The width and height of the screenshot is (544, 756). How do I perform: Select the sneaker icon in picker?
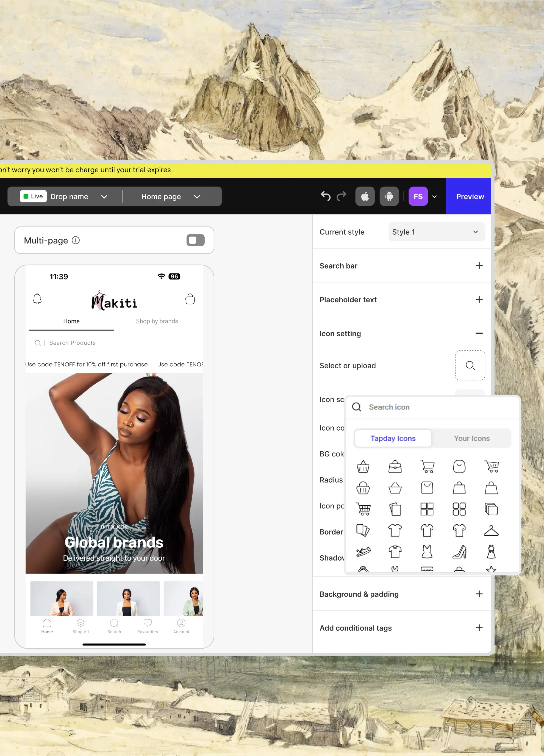click(363, 552)
